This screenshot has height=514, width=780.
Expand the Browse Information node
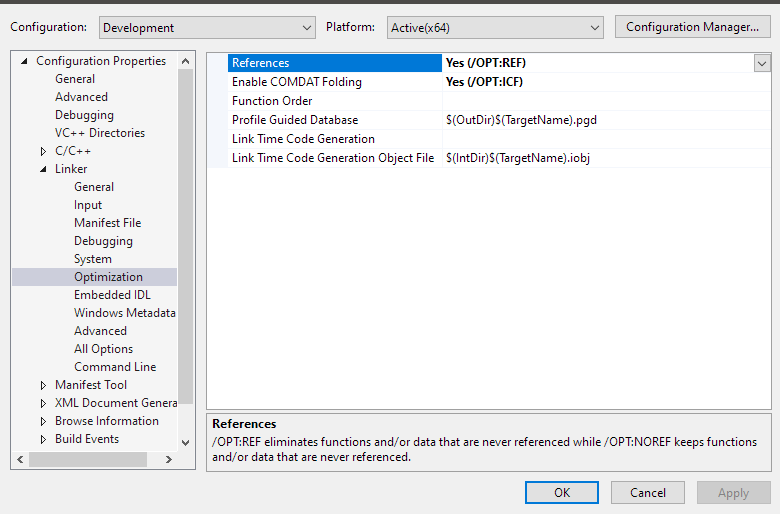tap(43, 421)
